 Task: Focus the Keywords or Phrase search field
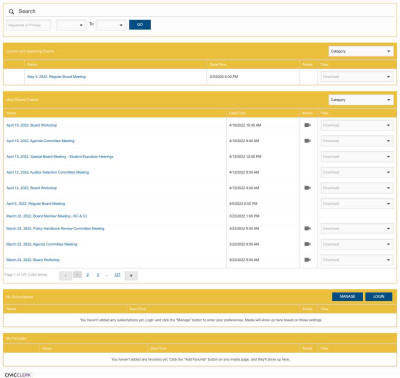(x=29, y=25)
